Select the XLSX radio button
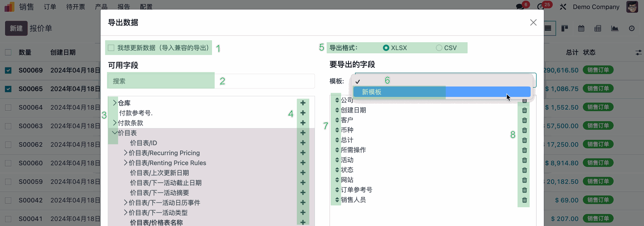 (x=386, y=48)
